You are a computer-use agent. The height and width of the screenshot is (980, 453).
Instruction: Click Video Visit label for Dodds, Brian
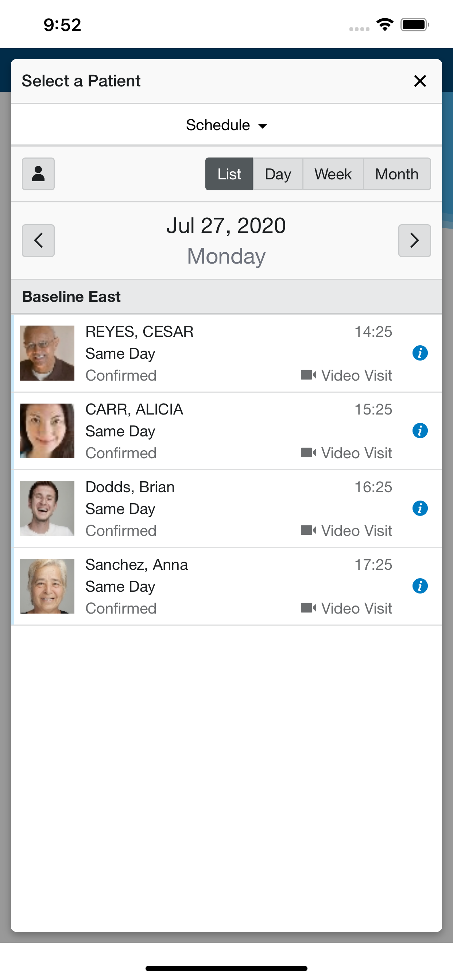tap(356, 531)
